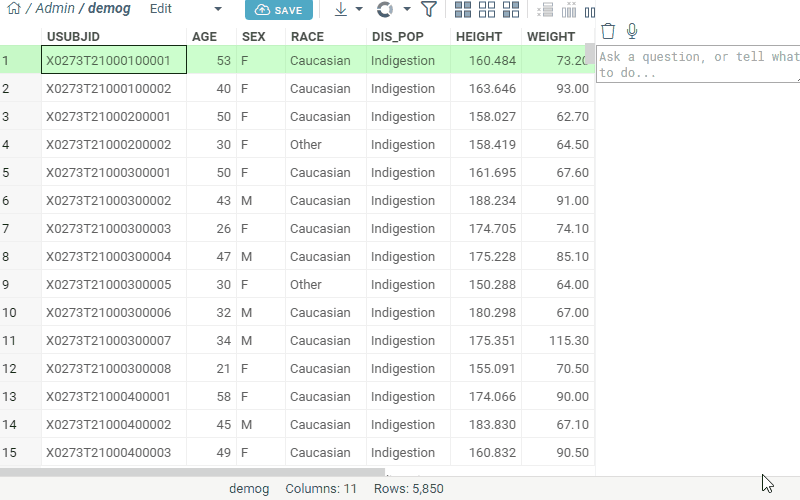Toggle the invert selection grid icon

511,10
